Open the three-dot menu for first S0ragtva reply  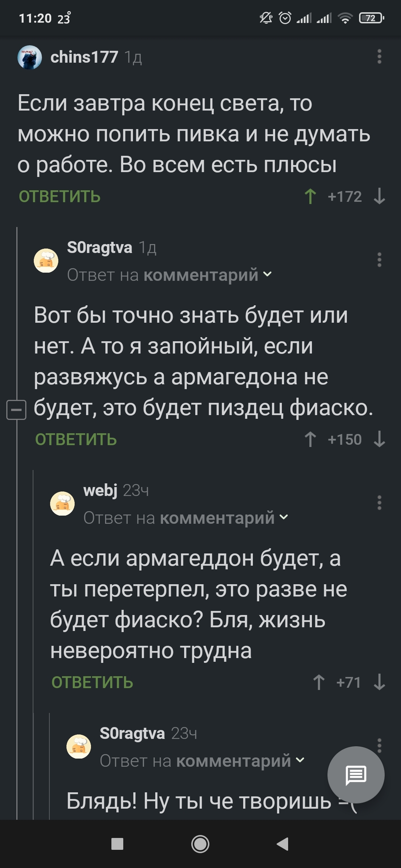click(379, 260)
